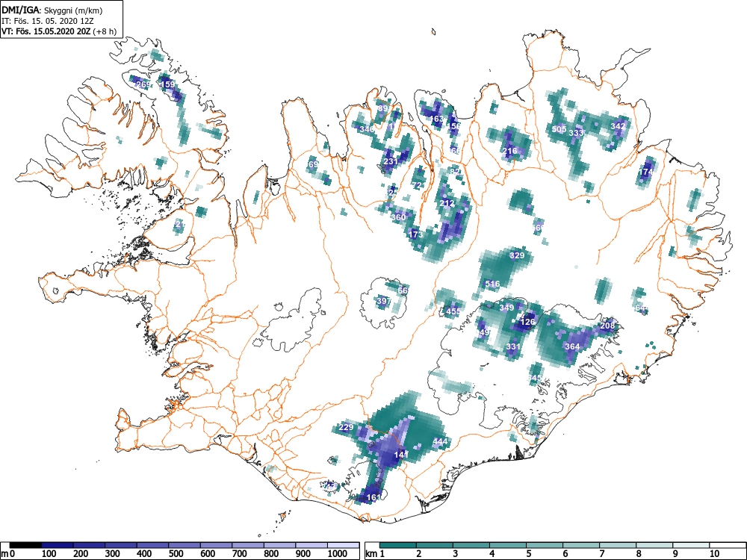This screenshot has height=560, width=747.
Task: Click the '72' value on the map
Action: [x=417, y=185]
